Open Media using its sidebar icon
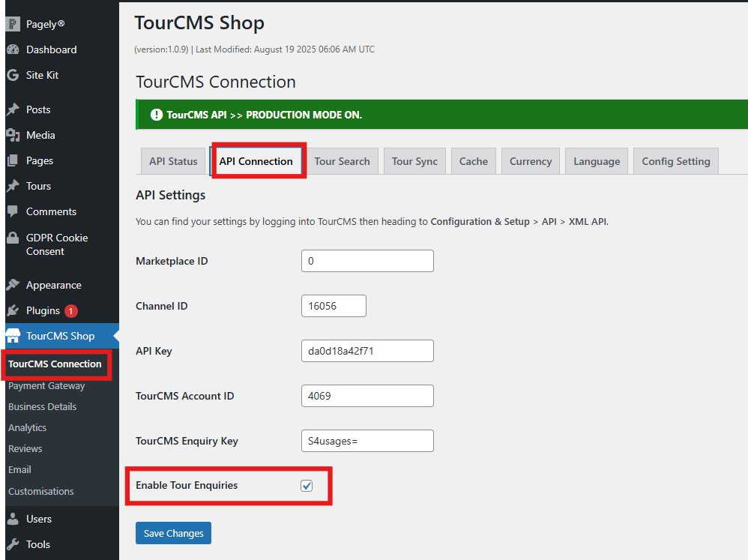The width and height of the screenshot is (748, 560). tap(13, 135)
